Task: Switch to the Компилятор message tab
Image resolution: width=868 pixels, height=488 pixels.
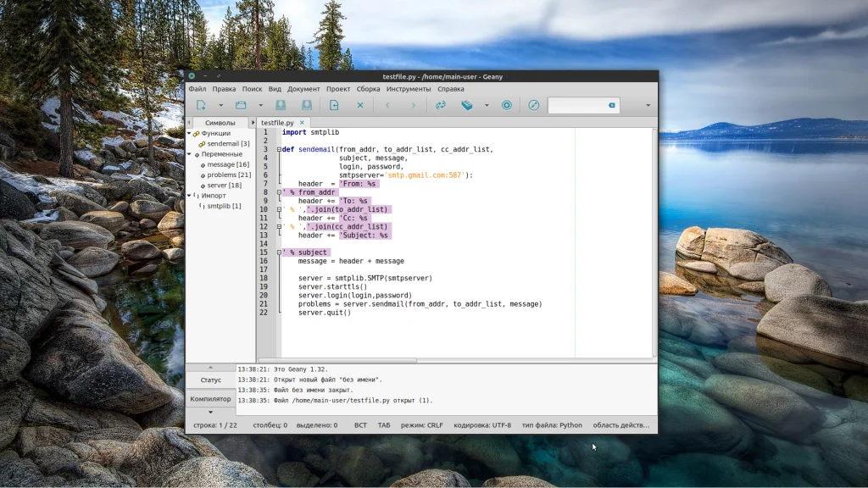Action: point(210,398)
